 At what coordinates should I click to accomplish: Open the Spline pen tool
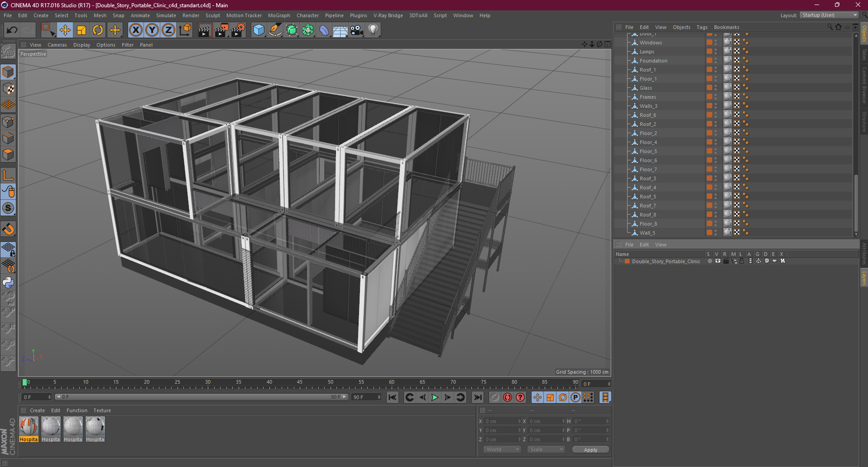click(275, 30)
